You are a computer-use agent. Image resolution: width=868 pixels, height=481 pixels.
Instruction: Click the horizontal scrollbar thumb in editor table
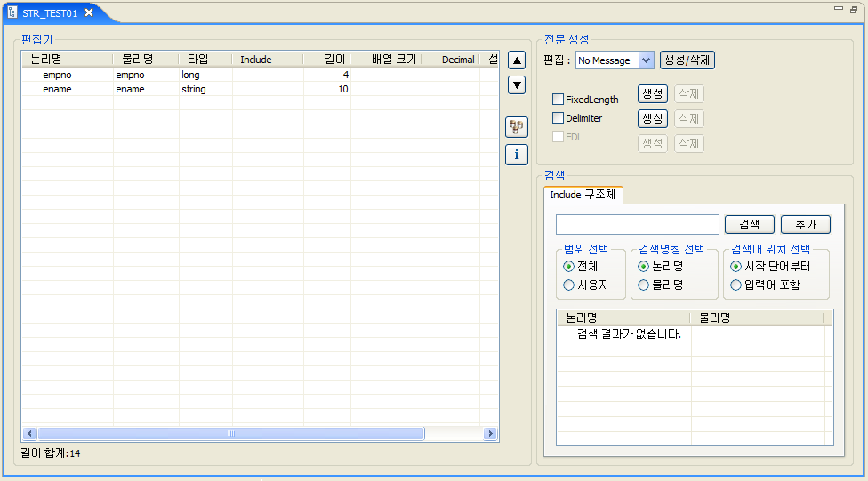(231, 433)
